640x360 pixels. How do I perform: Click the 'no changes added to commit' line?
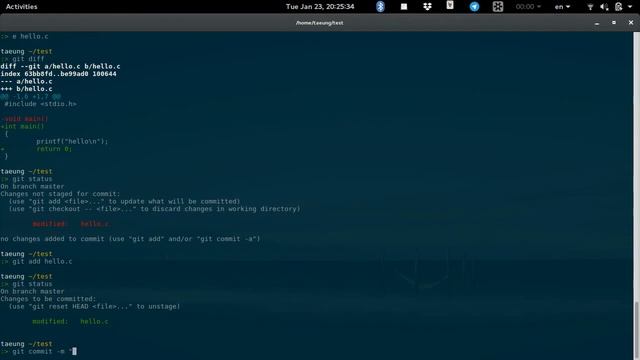pyautogui.click(x=131, y=239)
